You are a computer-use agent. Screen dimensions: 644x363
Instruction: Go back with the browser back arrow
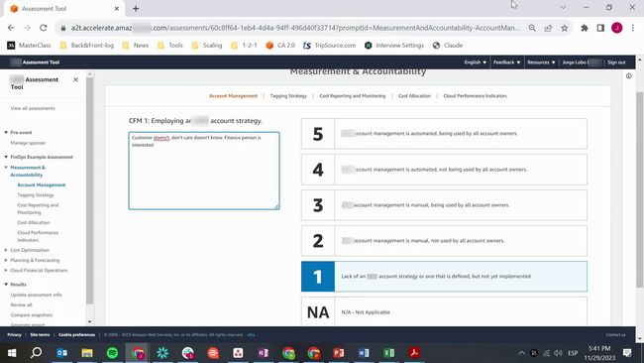tap(11, 28)
